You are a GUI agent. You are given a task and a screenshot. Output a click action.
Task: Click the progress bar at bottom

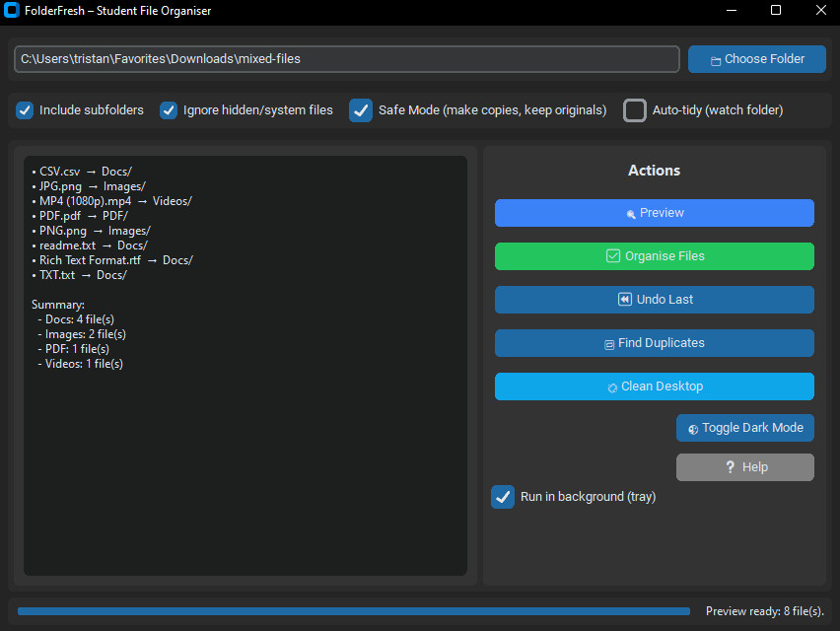354,611
